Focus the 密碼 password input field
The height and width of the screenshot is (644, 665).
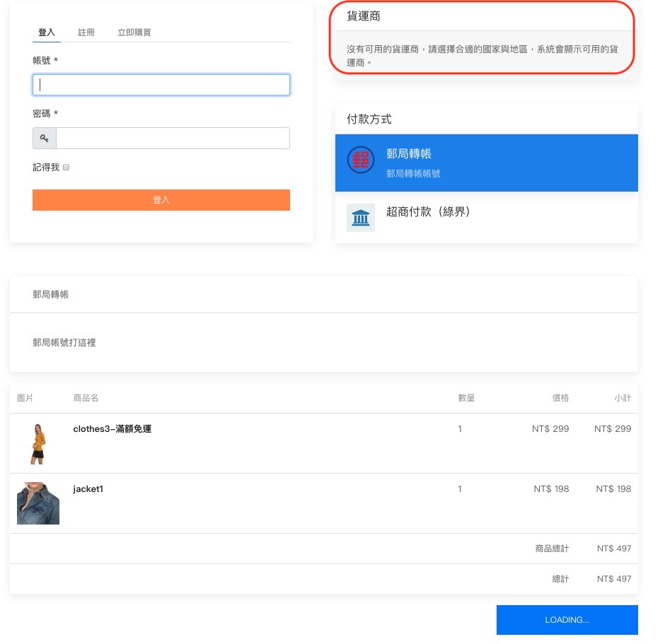coord(173,139)
